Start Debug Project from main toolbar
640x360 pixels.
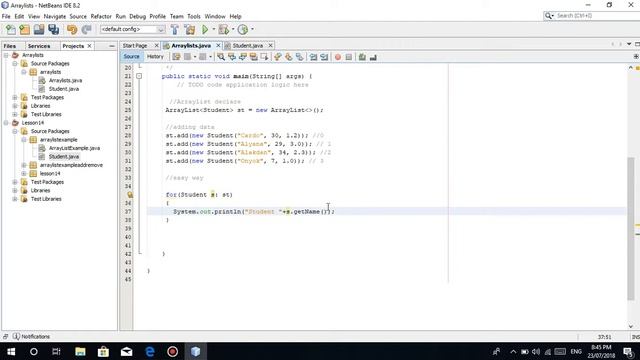coord(223,29)
